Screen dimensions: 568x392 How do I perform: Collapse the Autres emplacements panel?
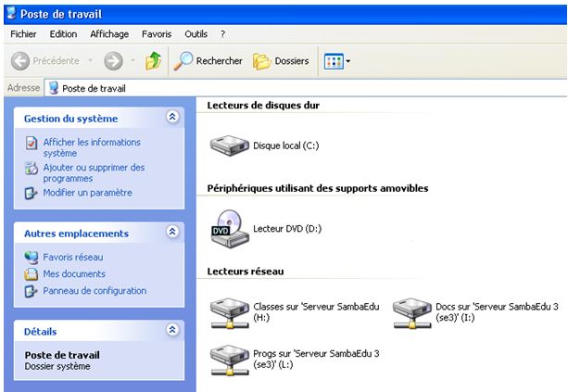172,232
